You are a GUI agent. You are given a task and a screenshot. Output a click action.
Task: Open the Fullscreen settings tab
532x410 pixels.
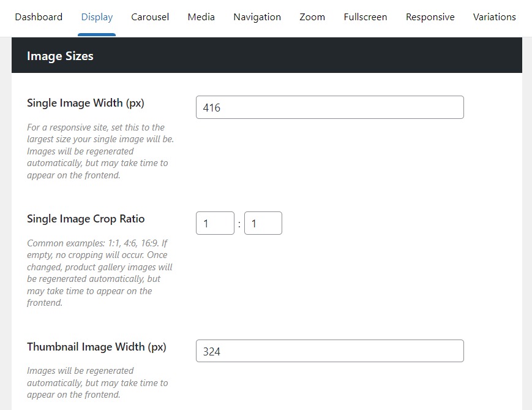365,17
